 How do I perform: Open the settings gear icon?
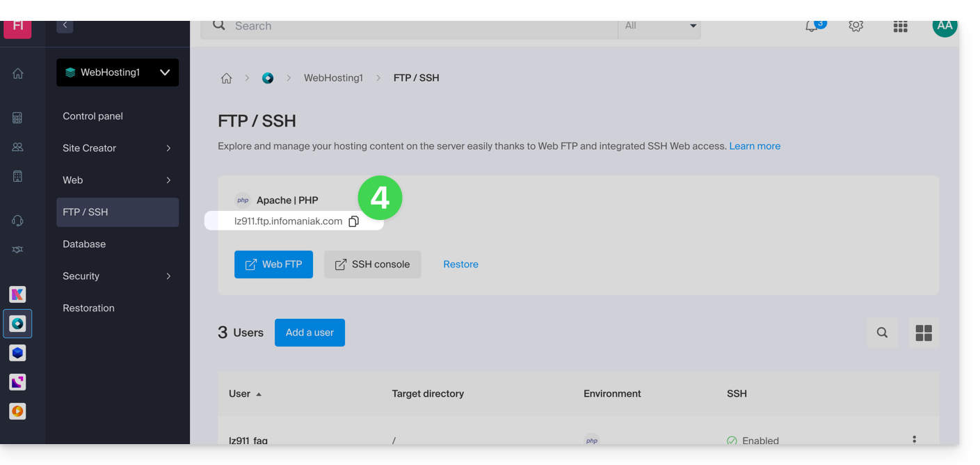[x=856, y=26]
